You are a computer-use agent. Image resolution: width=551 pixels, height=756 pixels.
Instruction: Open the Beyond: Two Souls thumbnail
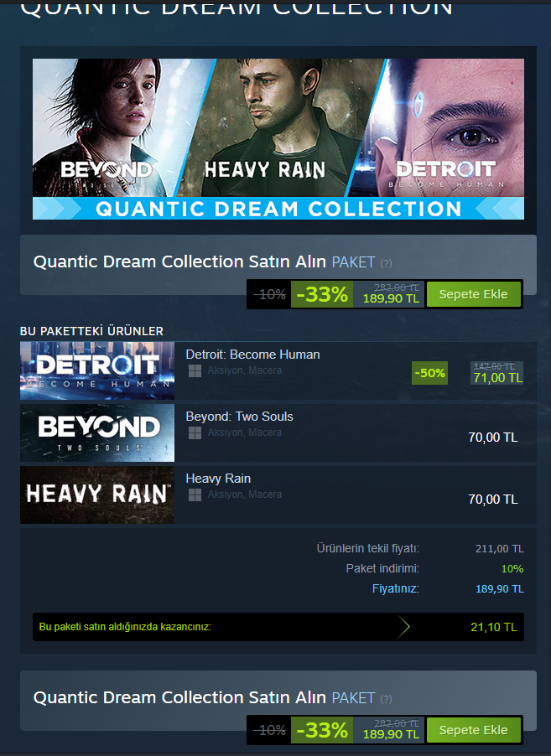coord(97,433)
